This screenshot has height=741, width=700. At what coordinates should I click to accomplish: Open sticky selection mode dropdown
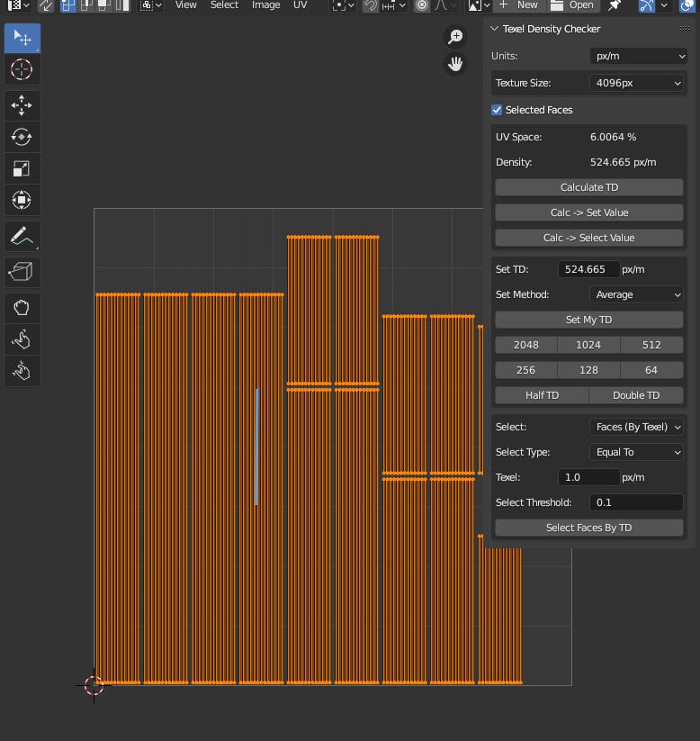(x=151, y=5)
